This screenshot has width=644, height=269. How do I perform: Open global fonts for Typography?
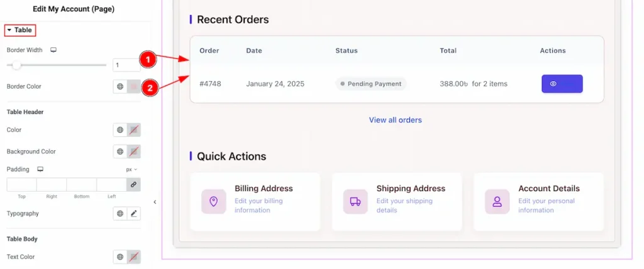click(119, 214)
